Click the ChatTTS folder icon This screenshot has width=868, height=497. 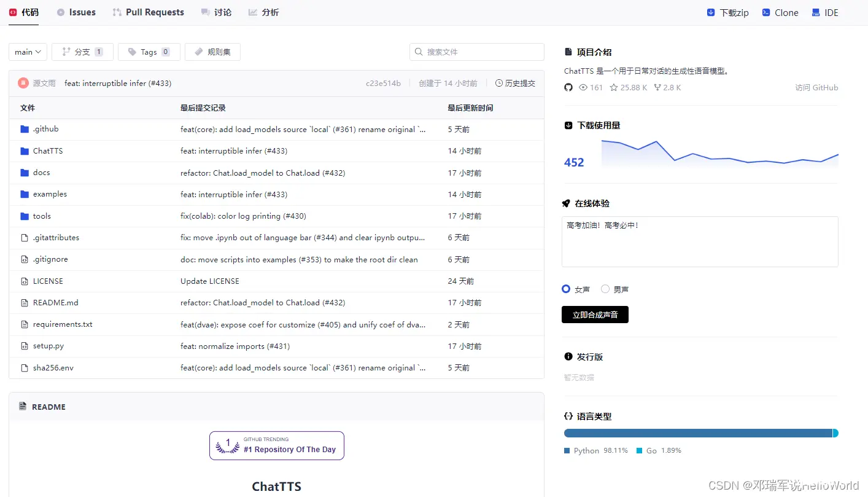click(25, 151)
